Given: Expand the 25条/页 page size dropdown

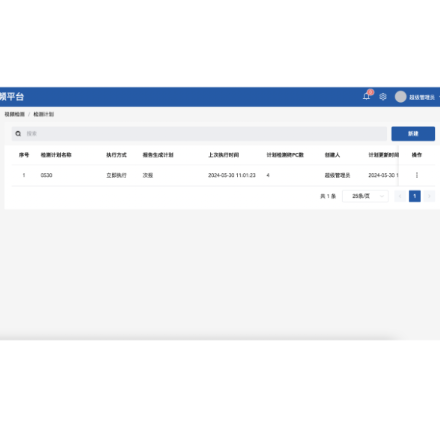Looking at the screenshot, I should click(x=365, y=196).
